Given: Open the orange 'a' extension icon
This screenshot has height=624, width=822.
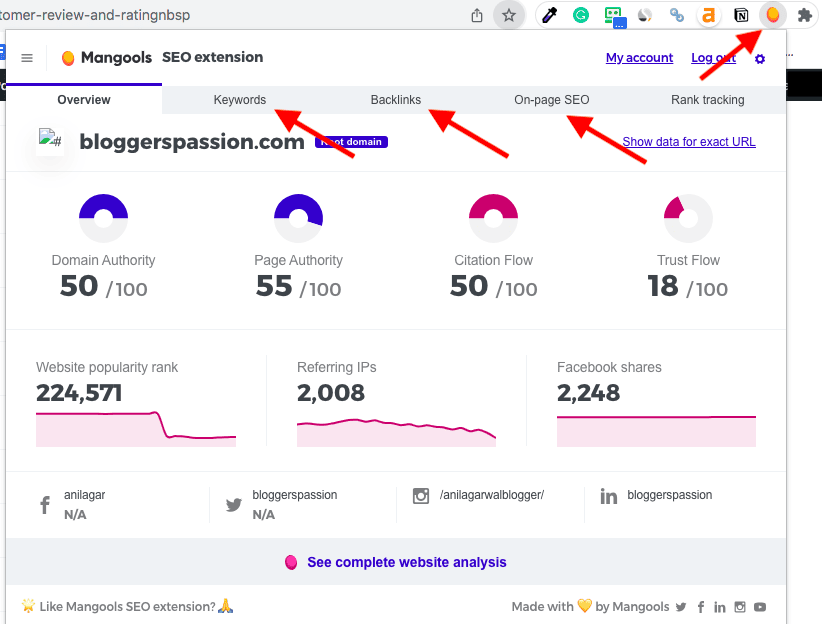Looking at the screenshot, I should point(708,15).
